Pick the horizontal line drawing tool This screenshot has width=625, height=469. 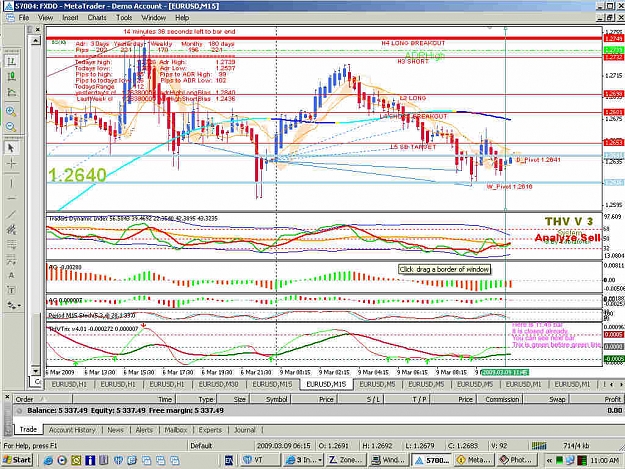(11, 198)
